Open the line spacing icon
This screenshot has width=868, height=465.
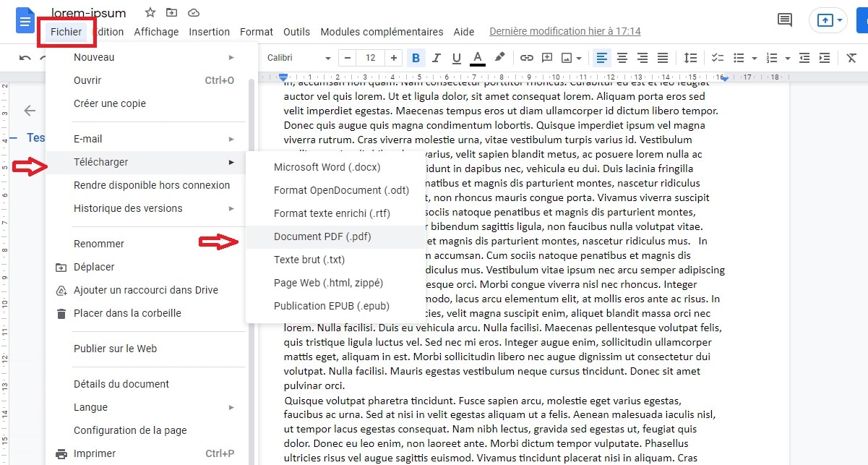click(x=690, y=57)
